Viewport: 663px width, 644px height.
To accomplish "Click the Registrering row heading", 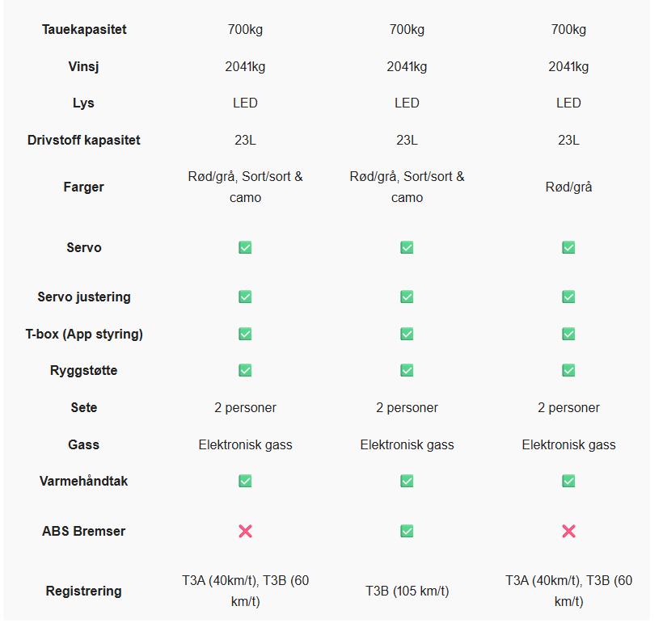I will pyautogui.click(x=84, y=591).
